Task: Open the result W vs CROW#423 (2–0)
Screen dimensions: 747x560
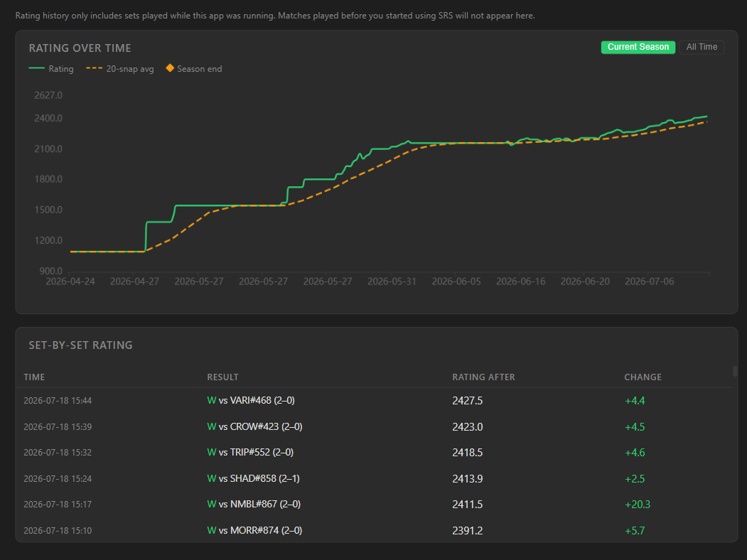Action: (x=254, y=426)
